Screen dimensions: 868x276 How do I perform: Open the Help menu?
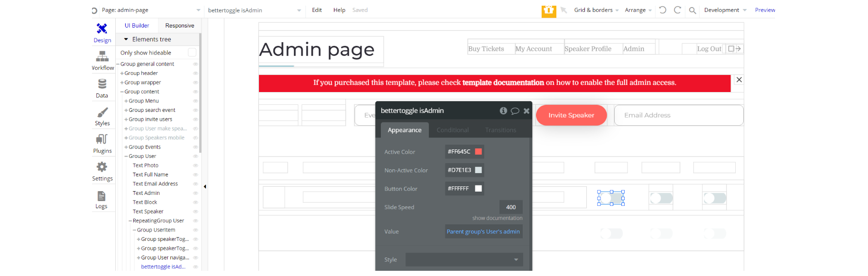(339, 10)
